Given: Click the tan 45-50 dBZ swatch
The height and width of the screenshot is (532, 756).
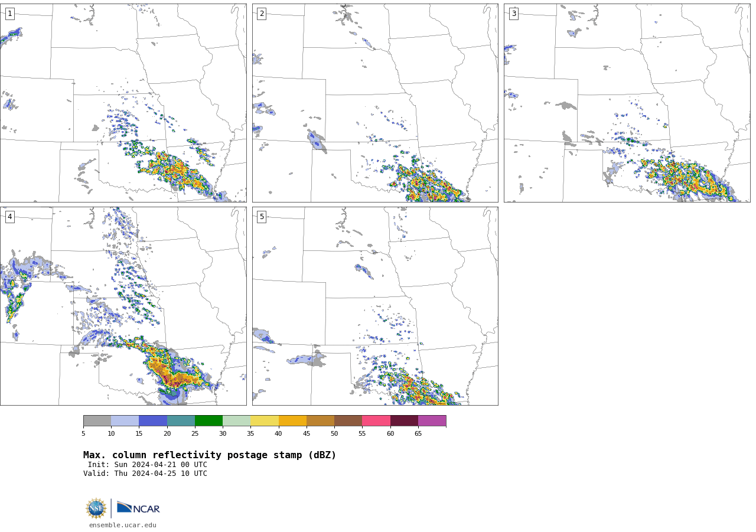Looking at the screenshot, I should click(320, 421).
